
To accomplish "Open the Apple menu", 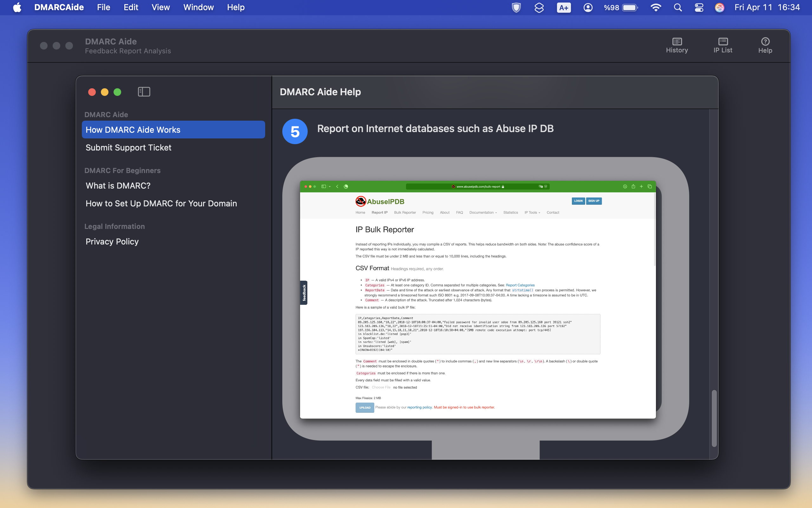I will 17,7.
